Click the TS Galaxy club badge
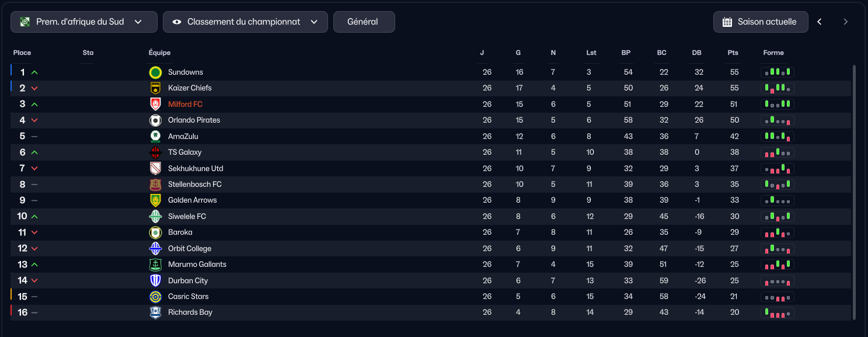Screen dimensions: 868x337 [x=155, y=152]
